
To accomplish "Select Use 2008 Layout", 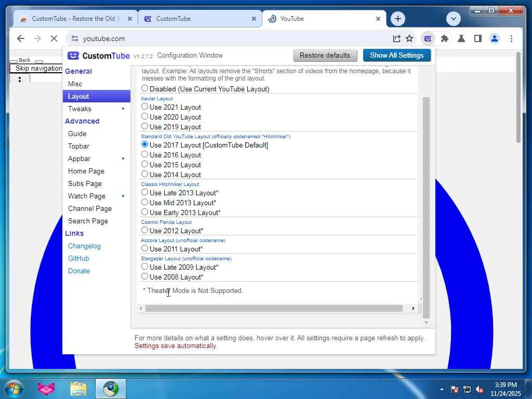I will click(144, 276).
